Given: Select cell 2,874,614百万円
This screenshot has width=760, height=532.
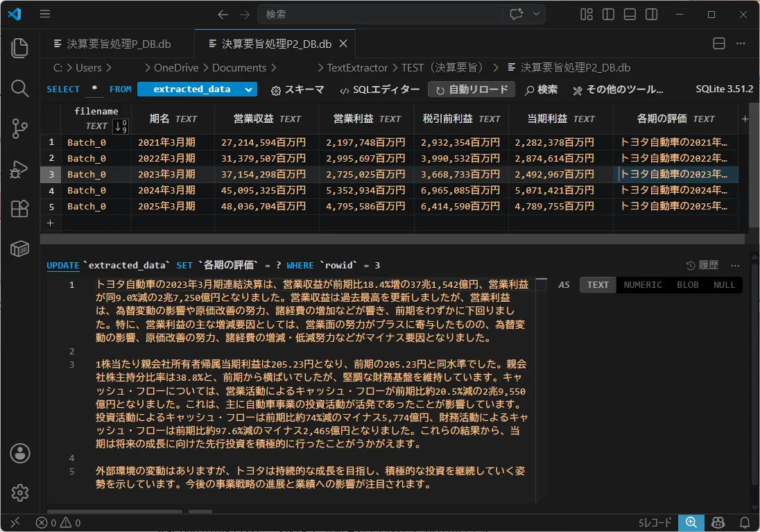Looking at the screenshot, I should [561, 158].
